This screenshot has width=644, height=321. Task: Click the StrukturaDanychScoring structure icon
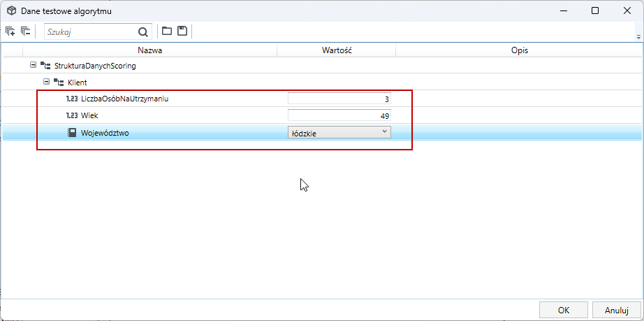(x=45, y=65)
